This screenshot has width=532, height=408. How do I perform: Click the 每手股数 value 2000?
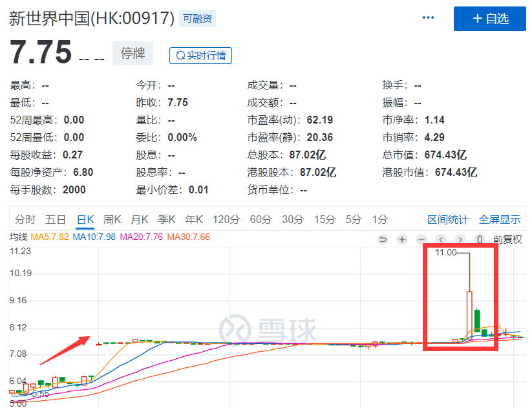[74, 189]
